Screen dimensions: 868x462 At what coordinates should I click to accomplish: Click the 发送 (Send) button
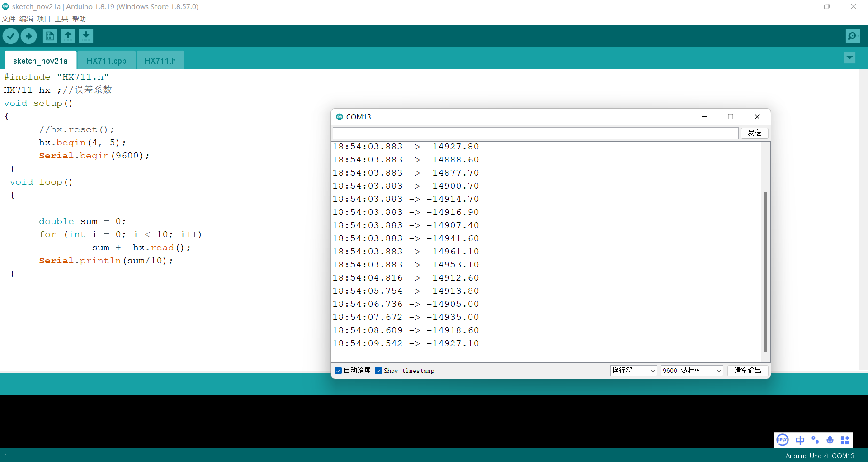coord(755,133)
